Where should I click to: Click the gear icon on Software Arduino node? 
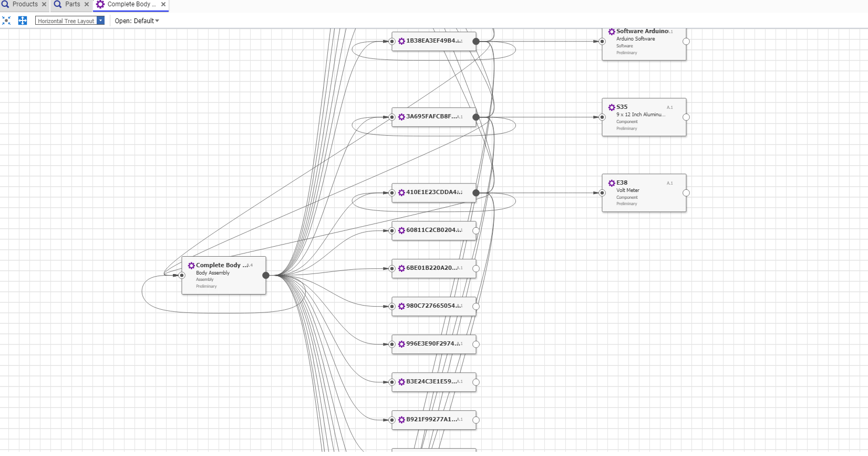coord(612,32)
